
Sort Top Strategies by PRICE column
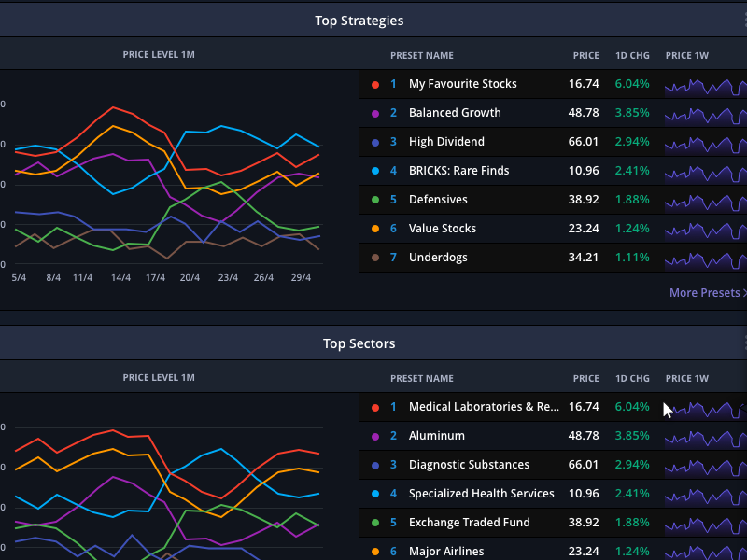[586, 56]
